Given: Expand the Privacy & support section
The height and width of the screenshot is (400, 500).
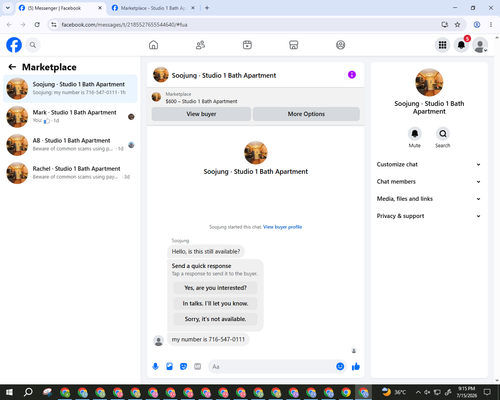Looking at the screenshot, I should [429, 216].
